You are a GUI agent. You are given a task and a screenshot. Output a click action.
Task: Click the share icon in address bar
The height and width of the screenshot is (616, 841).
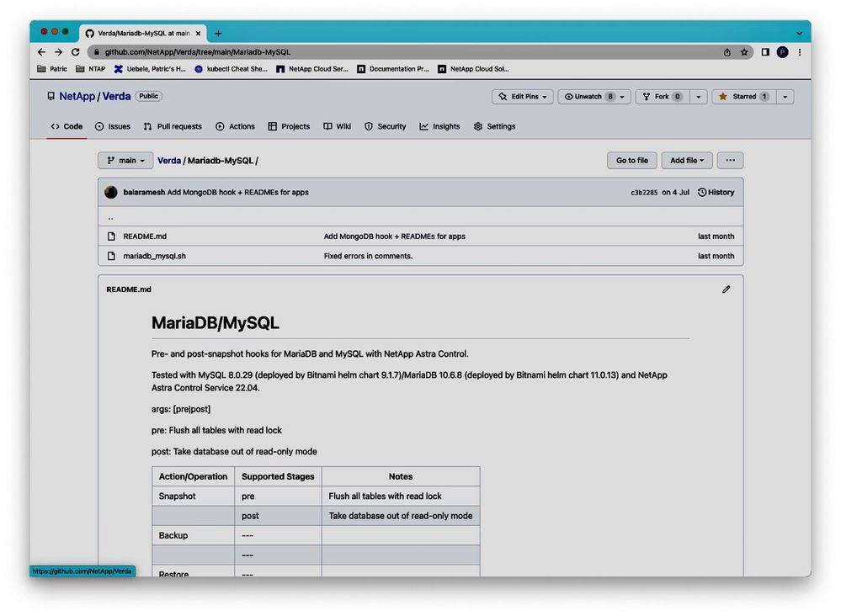point(727,52)
